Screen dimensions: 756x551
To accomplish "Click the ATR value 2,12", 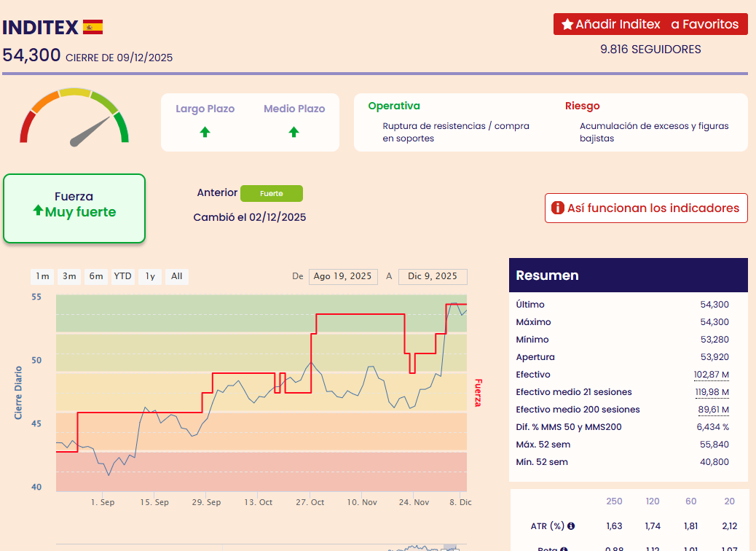I will click(730, 526).
